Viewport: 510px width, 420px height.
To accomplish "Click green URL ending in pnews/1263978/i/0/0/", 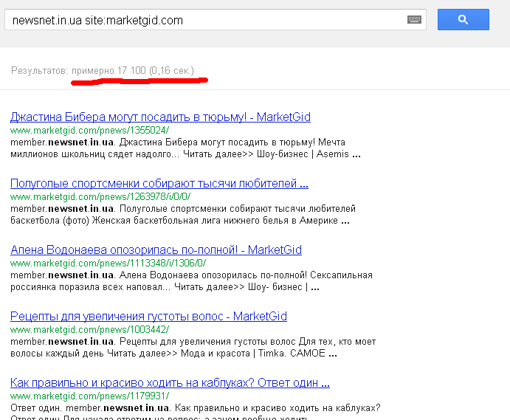I will 100,196.
